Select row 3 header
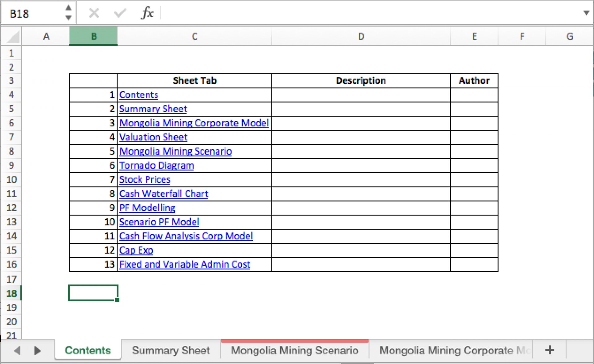The image size is (594, 364). coord(11,81)
